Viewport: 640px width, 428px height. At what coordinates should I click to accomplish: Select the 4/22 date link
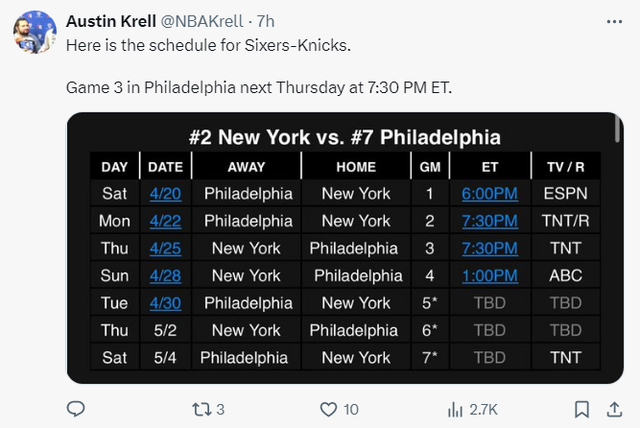point(164,220)
